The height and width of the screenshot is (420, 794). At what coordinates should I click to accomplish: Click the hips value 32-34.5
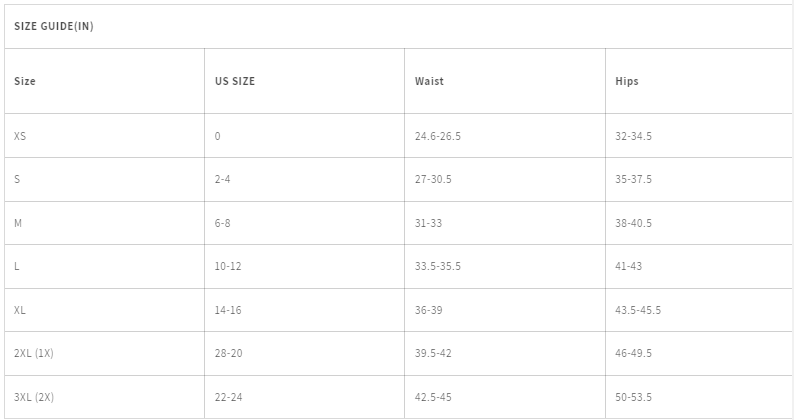(x=633, y=136)
